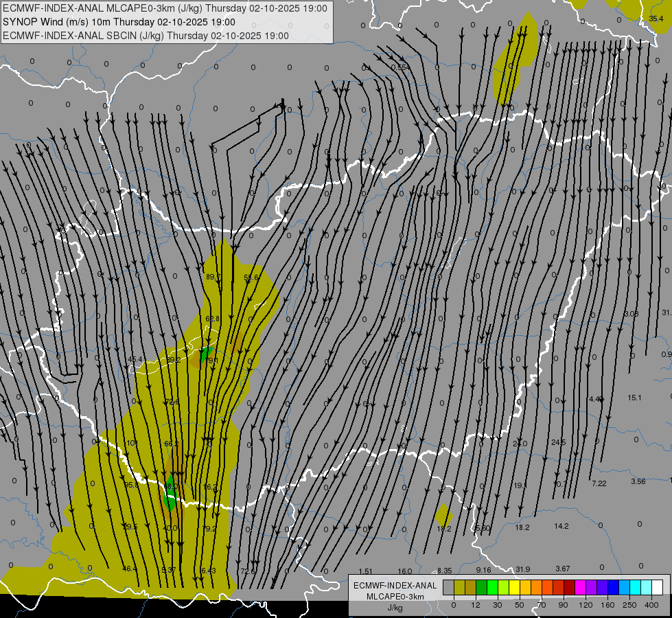The height and width of the screenshot is (618, 672).
Task: Click the 31.9 value near the legend
Action: (x=523, y=569)
